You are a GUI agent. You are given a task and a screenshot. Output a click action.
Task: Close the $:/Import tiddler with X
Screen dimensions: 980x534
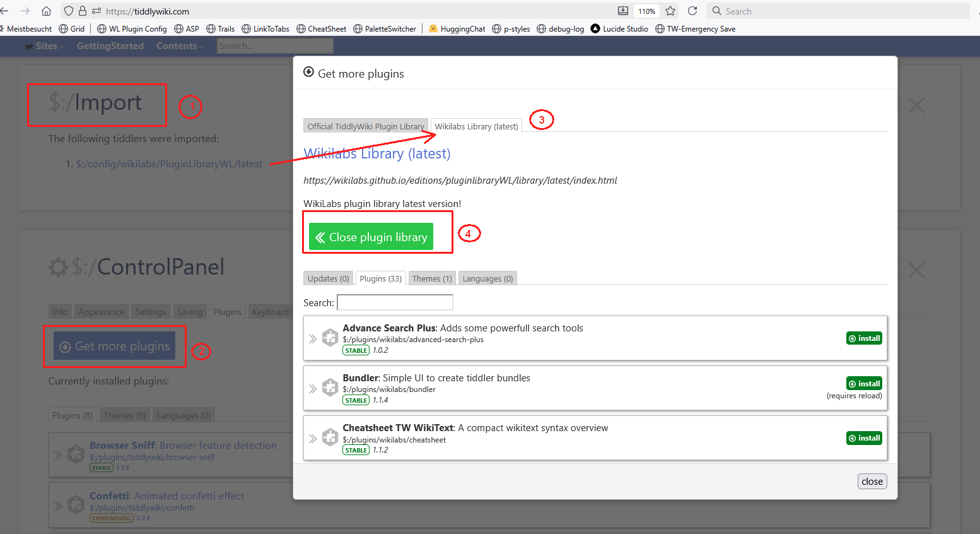pos(916,105)
